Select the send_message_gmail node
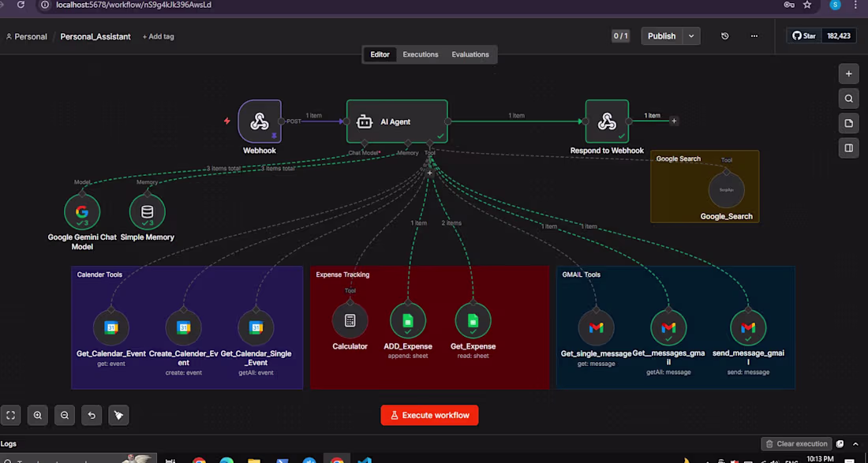Image resolution: width=868 pixels, height=463 pixels. pos(748,327)
